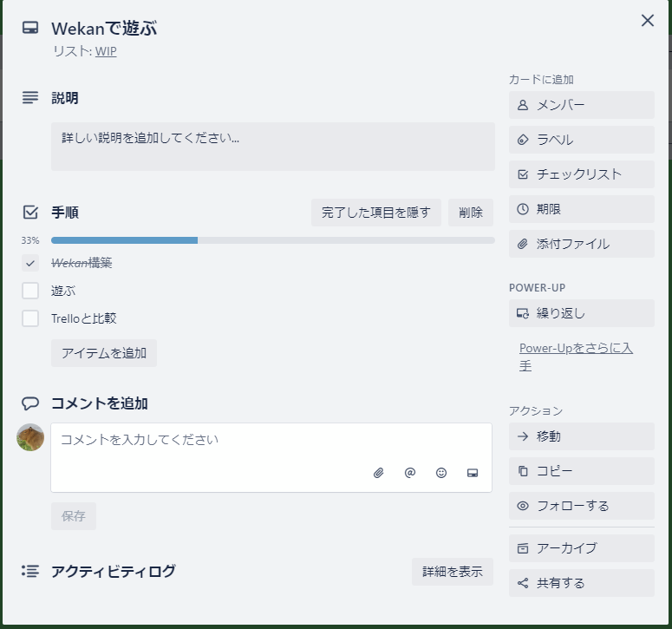Click the WIP list link
This screenshot has height=629, width=672.
[106, 51]
